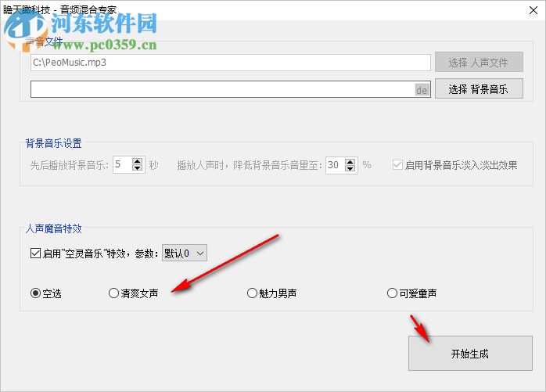Viewport: 546px width, 392px height.
Task: Click the volume percent field showing 30
Action: coord(335,165)
